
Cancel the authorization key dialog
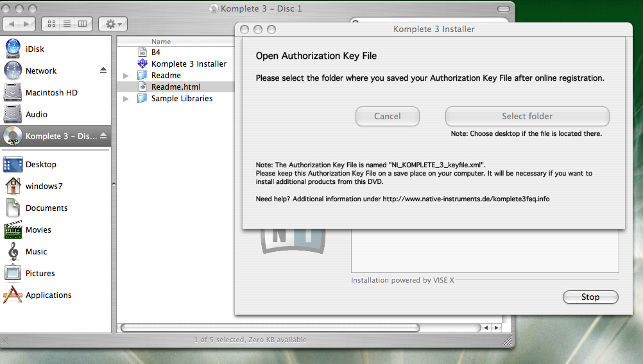pos(387,116)
